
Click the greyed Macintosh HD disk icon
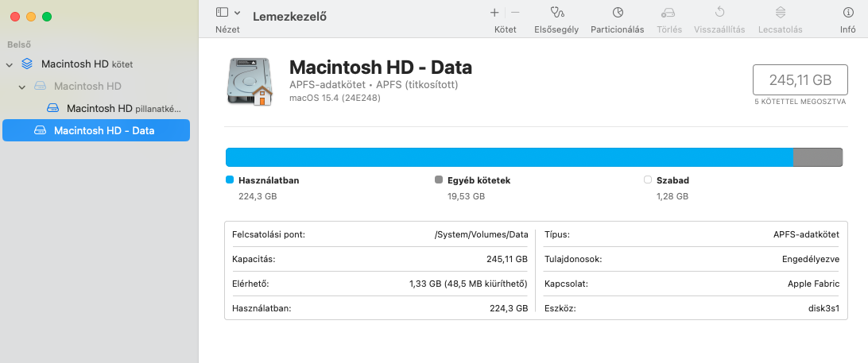click(x=41, y=86)
